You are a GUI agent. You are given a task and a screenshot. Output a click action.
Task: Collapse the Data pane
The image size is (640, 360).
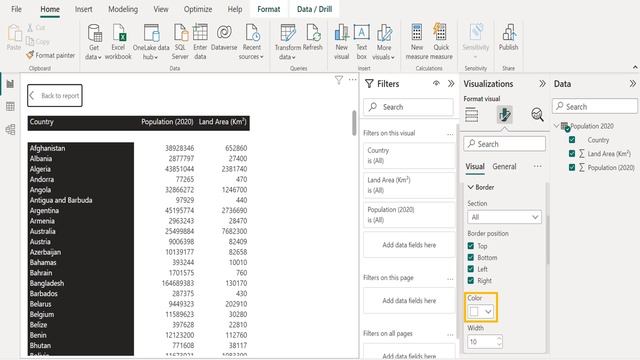click(x=632, y=84)
